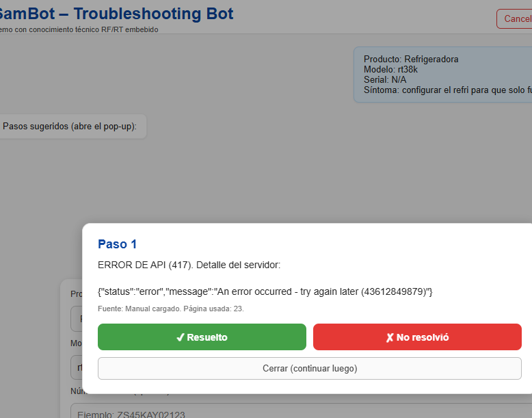Click the Cancel button in header
Viewport: 532px width, 418px height.
point(514,18)
